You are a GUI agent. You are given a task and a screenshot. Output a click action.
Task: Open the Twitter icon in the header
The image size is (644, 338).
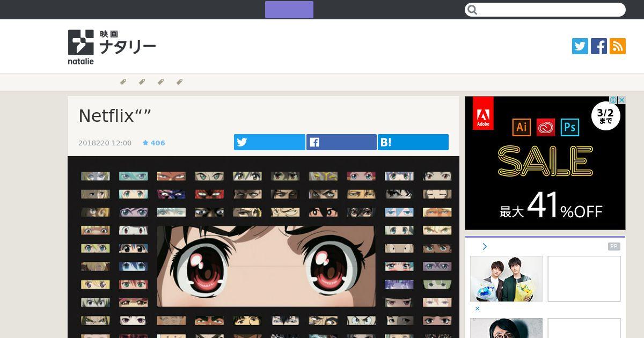580,46
